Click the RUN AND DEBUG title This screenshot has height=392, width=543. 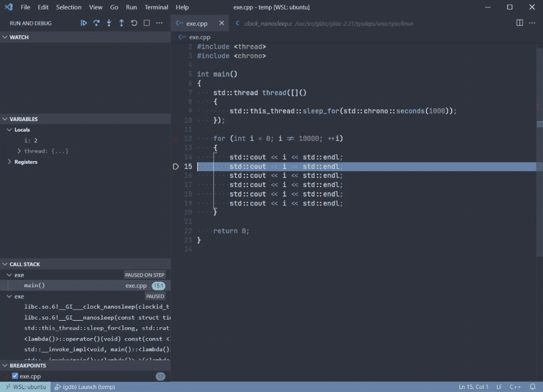(x=30, y=23)
